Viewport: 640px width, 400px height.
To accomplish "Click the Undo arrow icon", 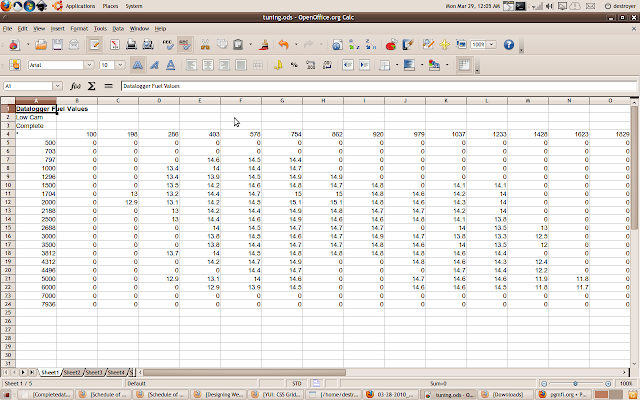I will coord(284,45).
